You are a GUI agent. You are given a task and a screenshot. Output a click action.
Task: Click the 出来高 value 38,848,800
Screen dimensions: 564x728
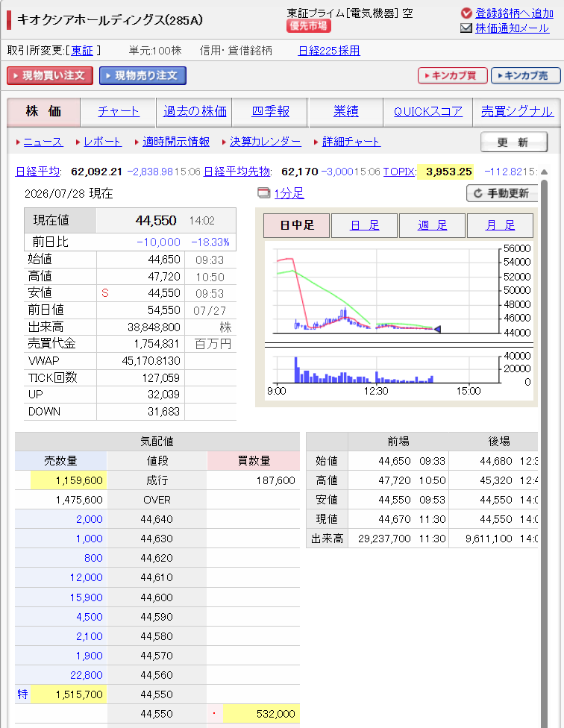click(154, 327)
